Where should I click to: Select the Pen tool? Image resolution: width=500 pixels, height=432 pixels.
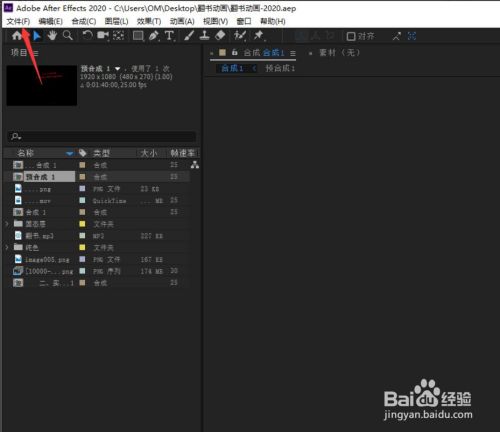(154, 36)
